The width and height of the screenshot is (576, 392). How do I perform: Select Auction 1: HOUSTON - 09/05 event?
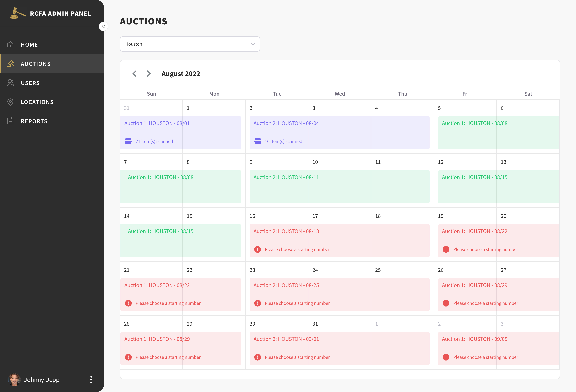click(474, 339)
